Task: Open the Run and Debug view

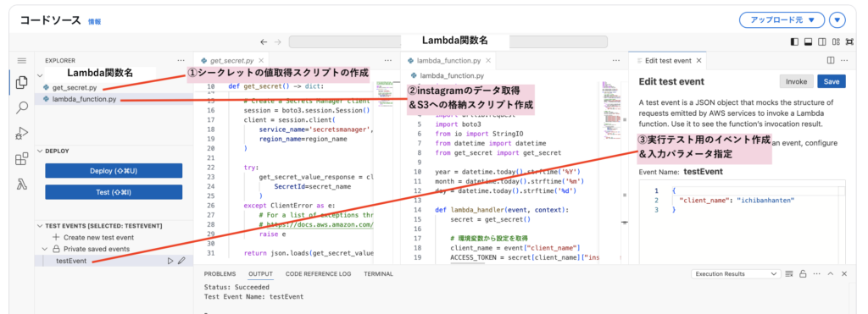Action: (x=21, y=133)
